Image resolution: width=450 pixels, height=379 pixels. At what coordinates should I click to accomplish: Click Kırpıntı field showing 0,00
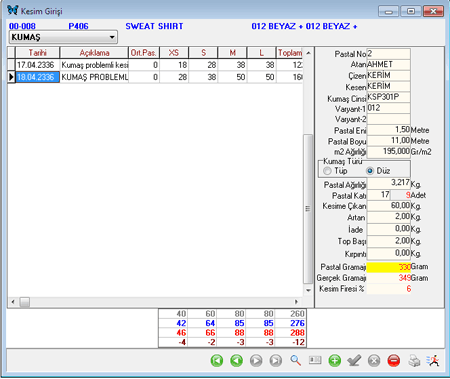[388, 253]
